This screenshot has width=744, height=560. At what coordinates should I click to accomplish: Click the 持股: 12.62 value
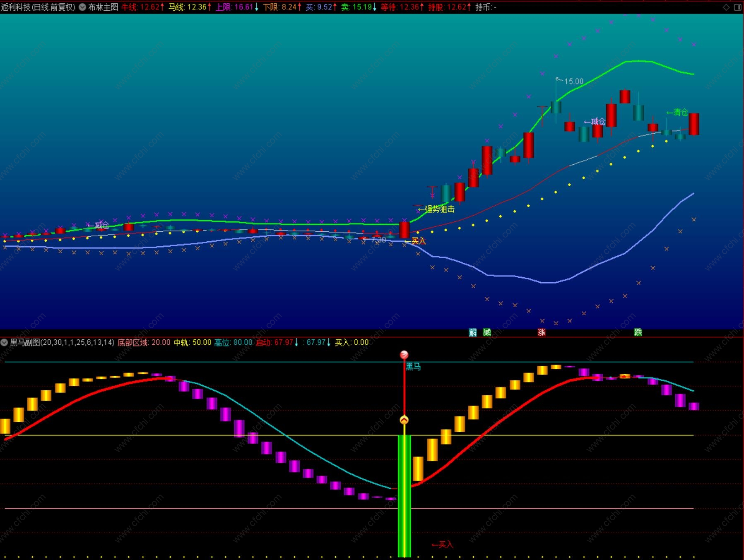coord(450,7)
